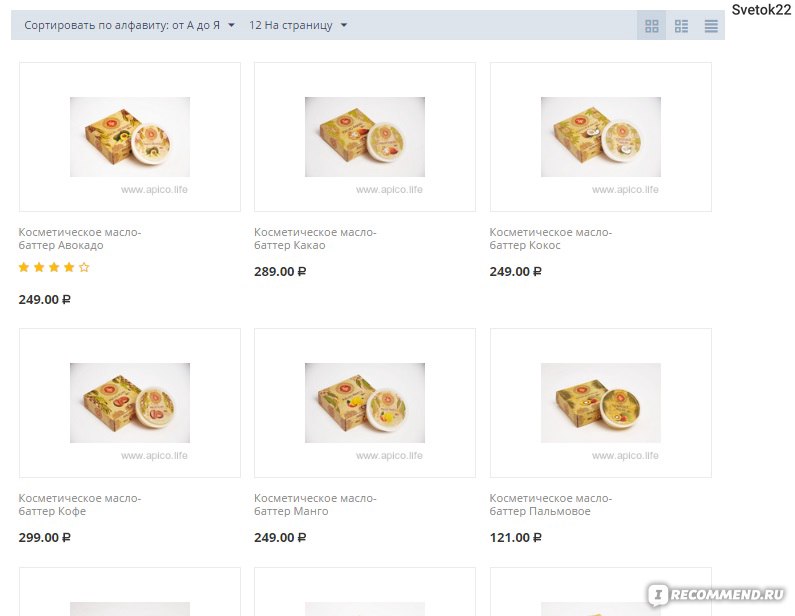Open Кокос butter product image
This screenshot has width=795, height=616.
coord(601,137)
